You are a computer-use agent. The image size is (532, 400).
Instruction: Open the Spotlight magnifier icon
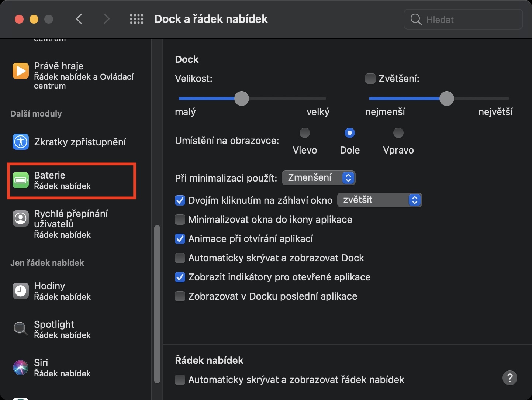(21, 328)
